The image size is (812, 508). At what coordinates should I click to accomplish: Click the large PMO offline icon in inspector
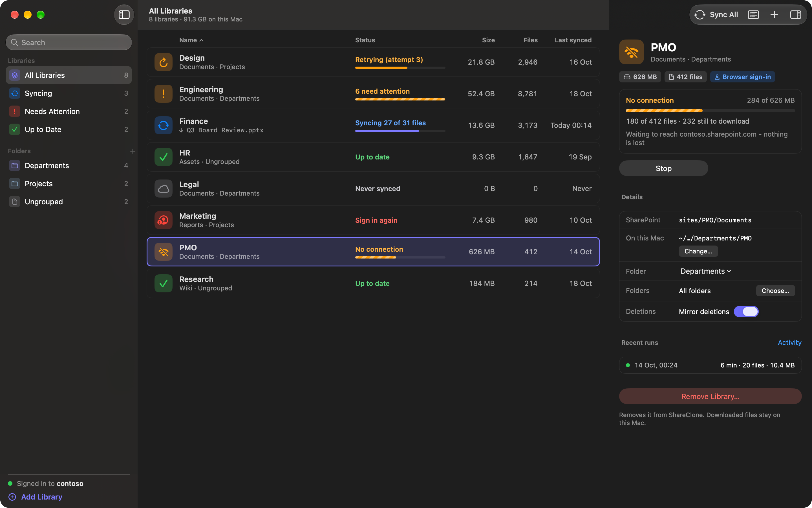point(632,52)
